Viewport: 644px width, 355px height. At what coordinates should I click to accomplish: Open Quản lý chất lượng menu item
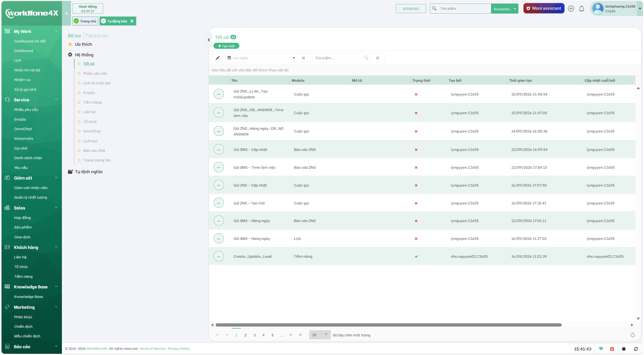click(x=30, y=197)
